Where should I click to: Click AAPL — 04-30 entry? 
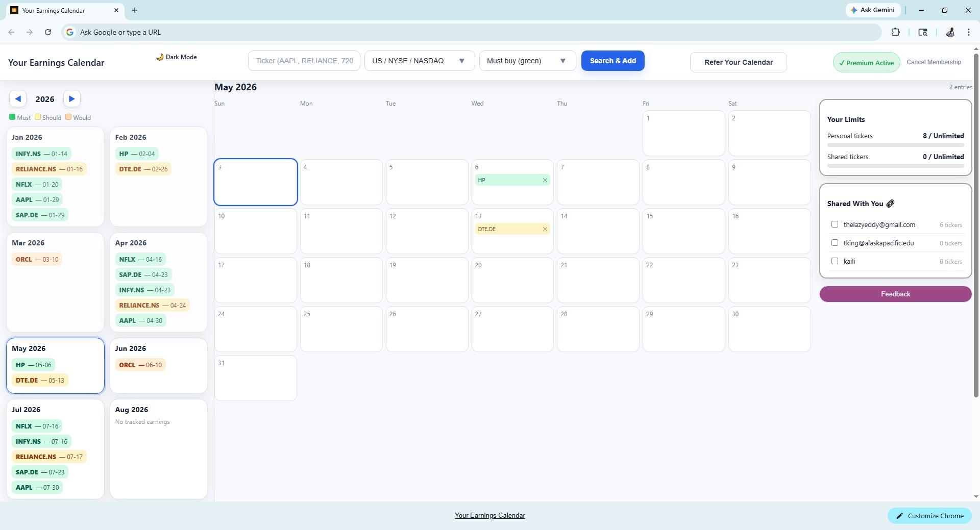[141, 321]
